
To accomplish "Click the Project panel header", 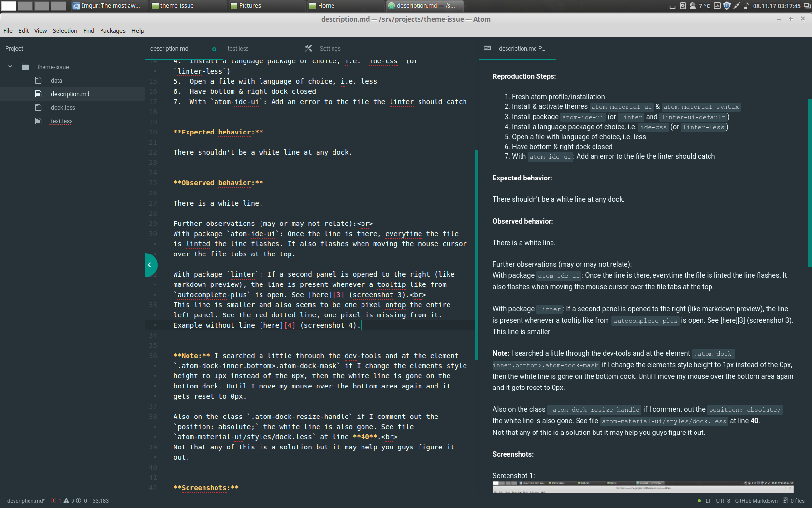I will click(x=14, y=49).
